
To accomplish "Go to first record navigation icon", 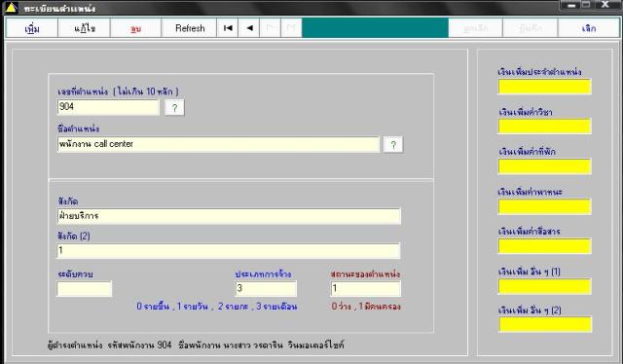I will 228,28.
